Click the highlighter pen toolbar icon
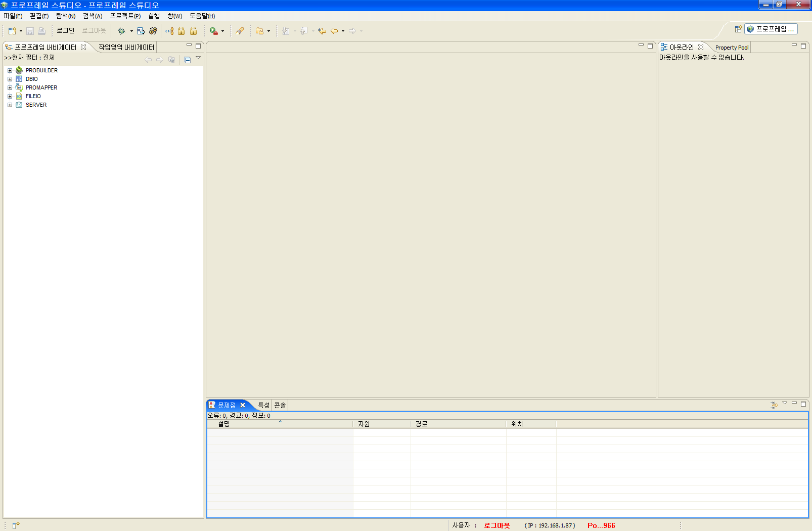The image size is (812, 531). (x=240, y=31)
